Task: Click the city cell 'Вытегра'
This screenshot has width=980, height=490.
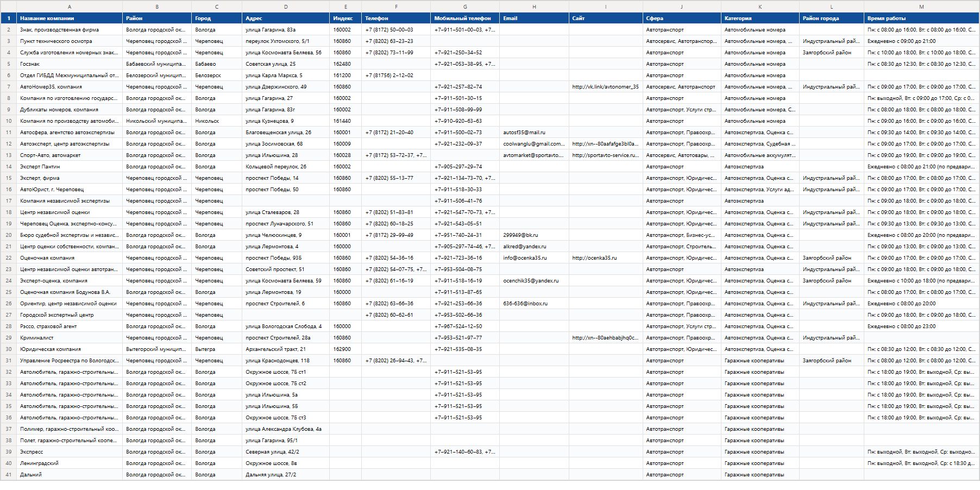Action: pos(217,349)
